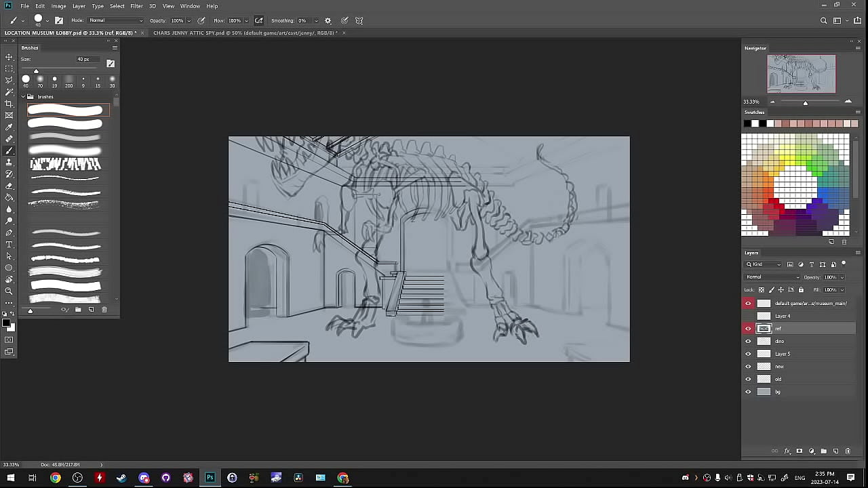
Task: Select the Eraser tool
Action: tap(9, 186)
